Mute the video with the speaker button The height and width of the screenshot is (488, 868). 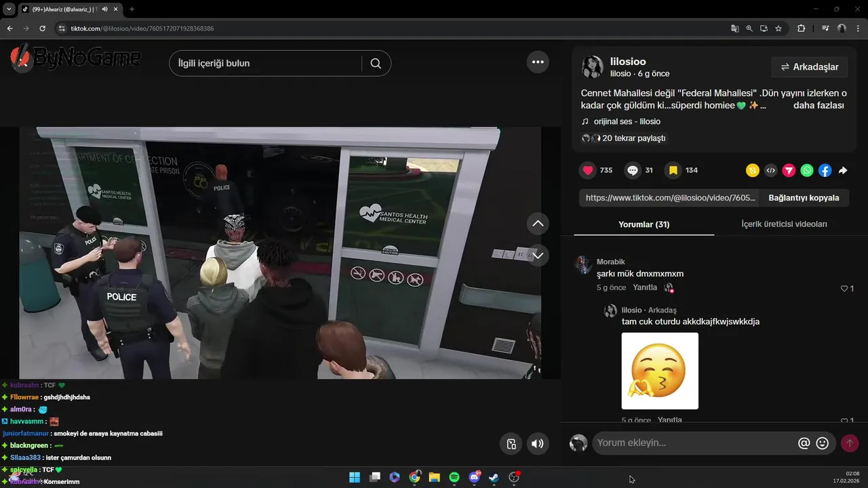click(537, 444)
